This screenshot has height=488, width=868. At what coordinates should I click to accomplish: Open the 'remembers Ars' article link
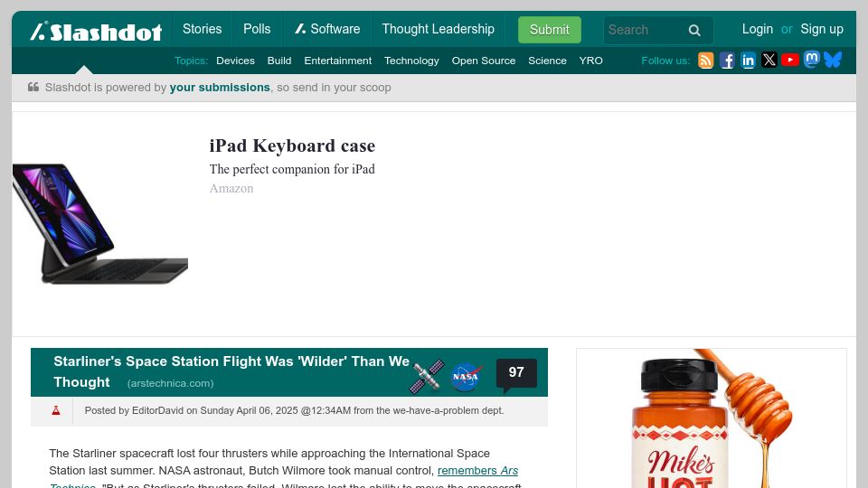coord(477,470)
